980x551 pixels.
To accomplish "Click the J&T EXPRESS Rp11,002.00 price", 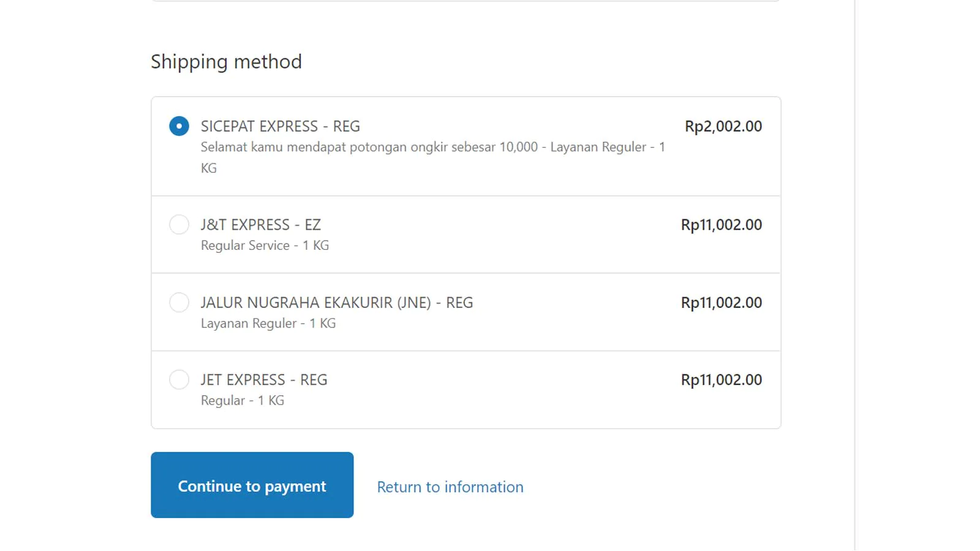I will [722, 225].
